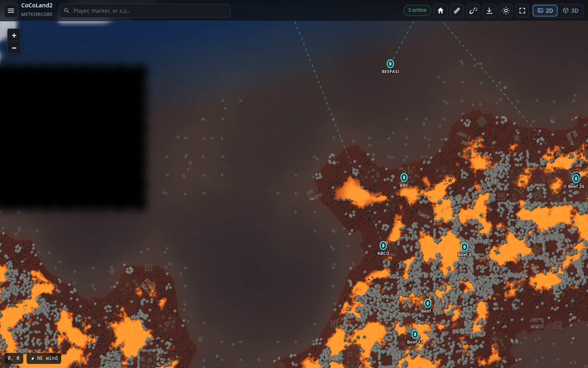Select the Beef 8 marker
Viewport: 588px width, 368px height.
click(x=464, y=247)
